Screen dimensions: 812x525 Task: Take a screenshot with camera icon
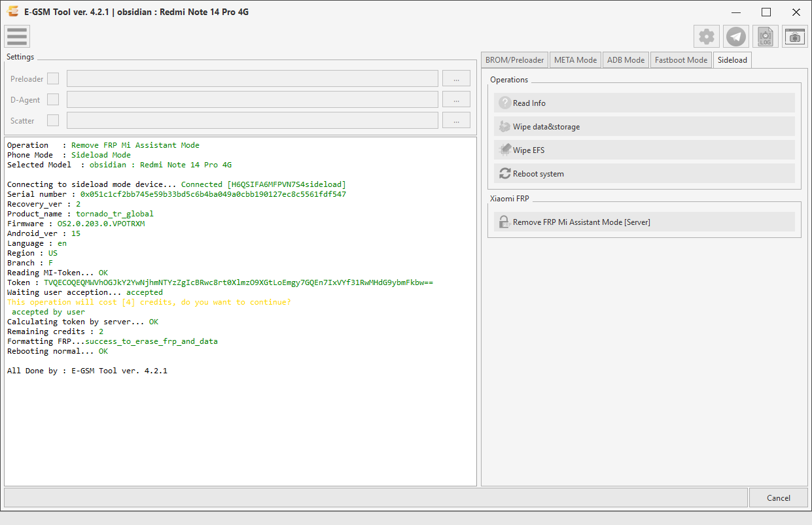(795, 37)
